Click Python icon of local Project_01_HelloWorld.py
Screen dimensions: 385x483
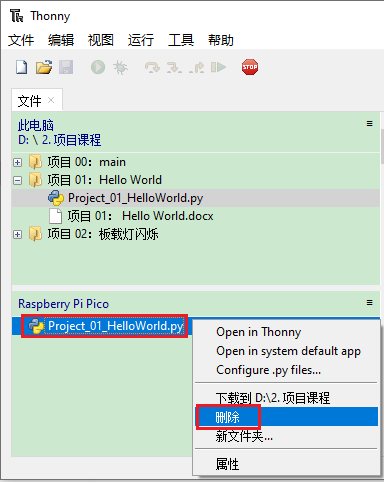click(56, 198)
